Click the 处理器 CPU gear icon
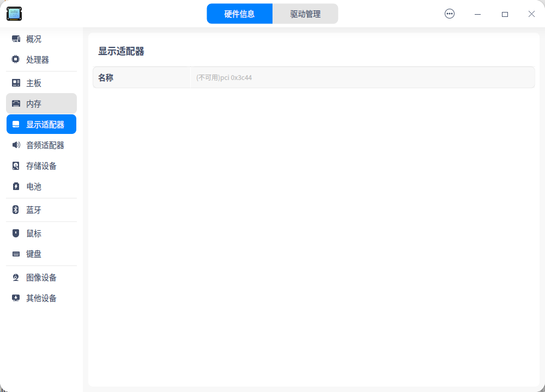 pyautogui.click(x=15, y=59)
